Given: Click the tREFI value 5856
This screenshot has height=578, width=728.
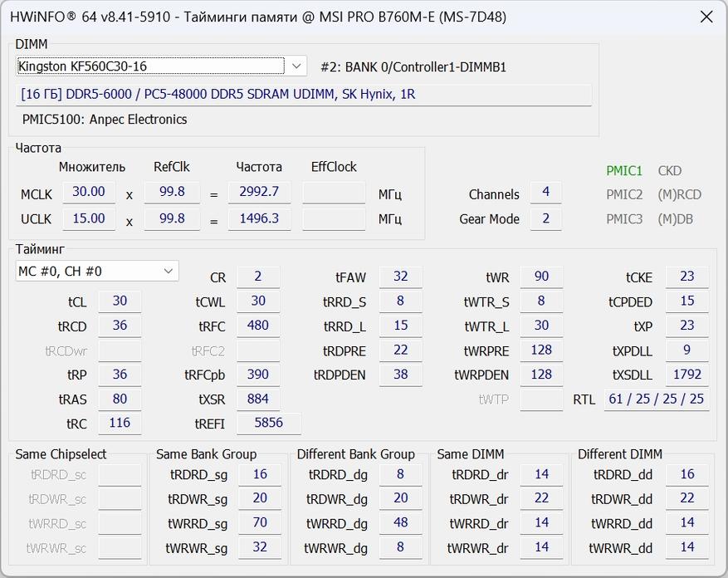Looking at the screenshot, I should (x=269, y=423).
